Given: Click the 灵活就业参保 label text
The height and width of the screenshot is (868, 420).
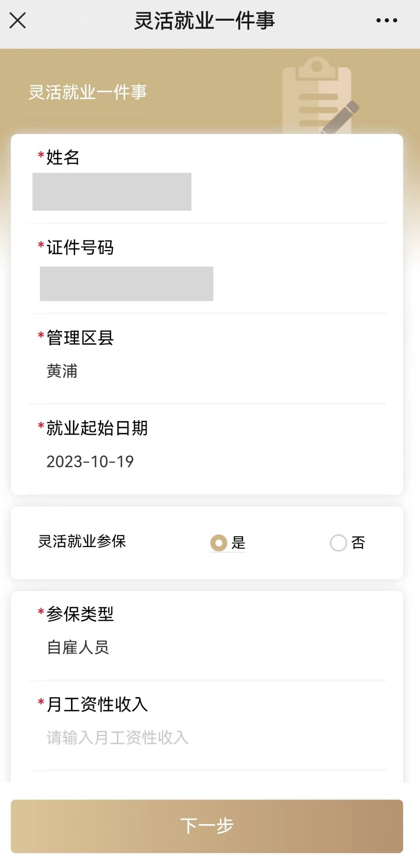Looking at the screenshot, I should click(x=82, y=542).
